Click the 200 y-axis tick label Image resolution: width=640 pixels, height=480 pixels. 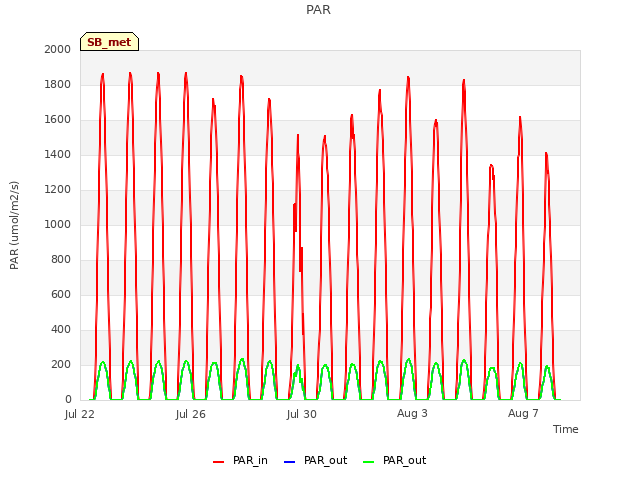click(61, 364)
